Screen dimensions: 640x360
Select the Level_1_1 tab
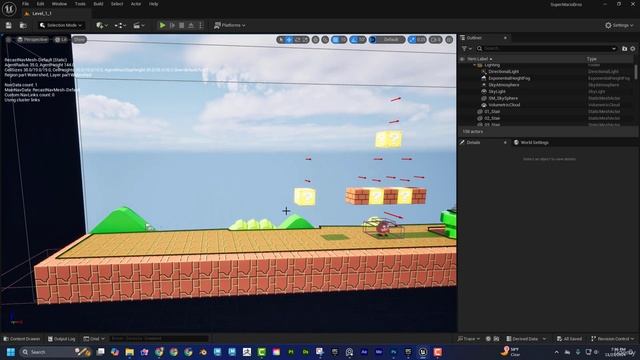coord(42,13)
